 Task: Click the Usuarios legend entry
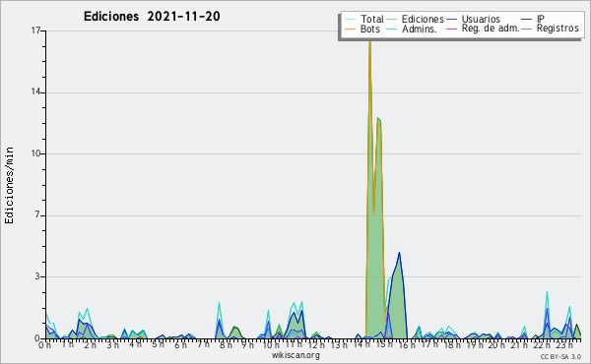pos(474,19)
